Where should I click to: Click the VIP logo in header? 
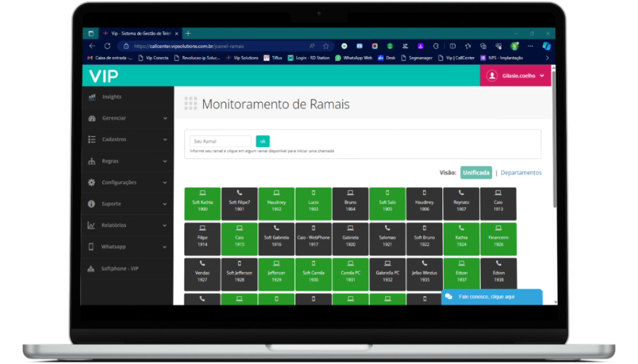point(103,76)
